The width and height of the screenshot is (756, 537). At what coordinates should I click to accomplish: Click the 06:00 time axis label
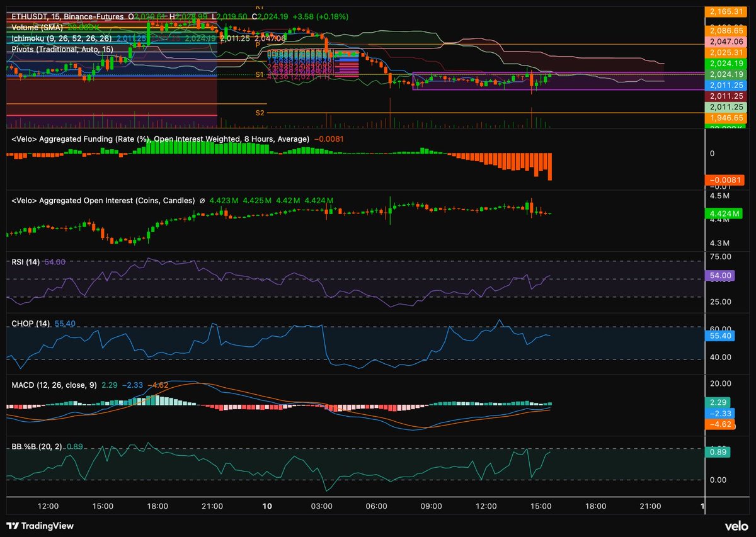(x=377, y=506)
